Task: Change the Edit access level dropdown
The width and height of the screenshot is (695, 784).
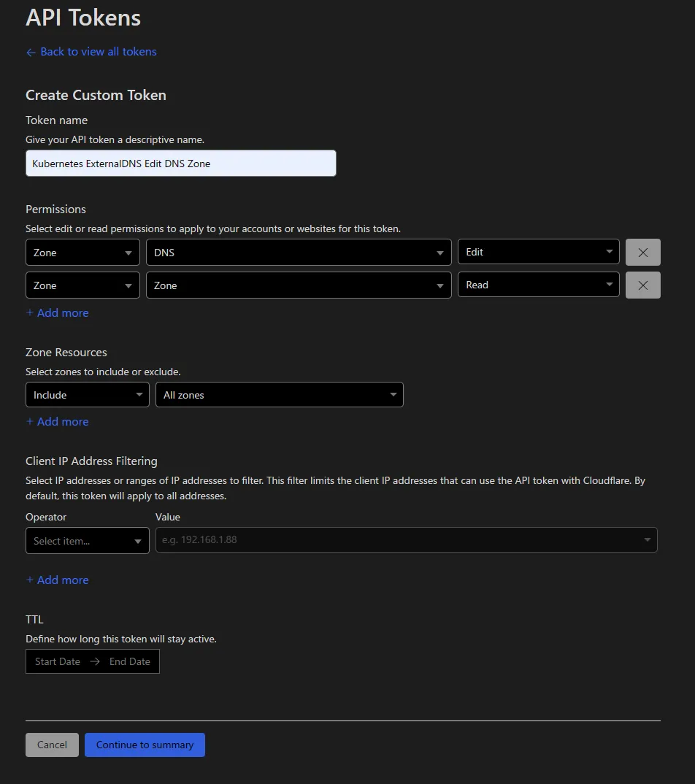Action: 538,252
